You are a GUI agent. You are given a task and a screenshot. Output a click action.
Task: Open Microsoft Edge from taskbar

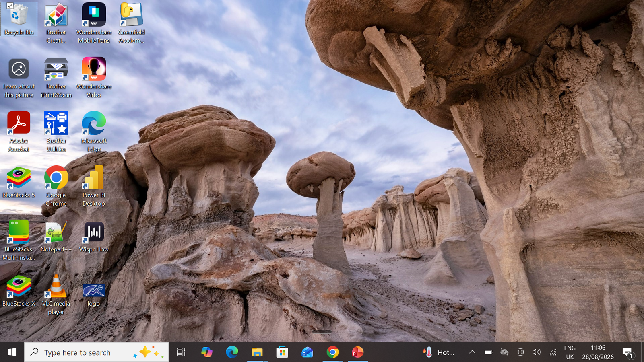232,352
